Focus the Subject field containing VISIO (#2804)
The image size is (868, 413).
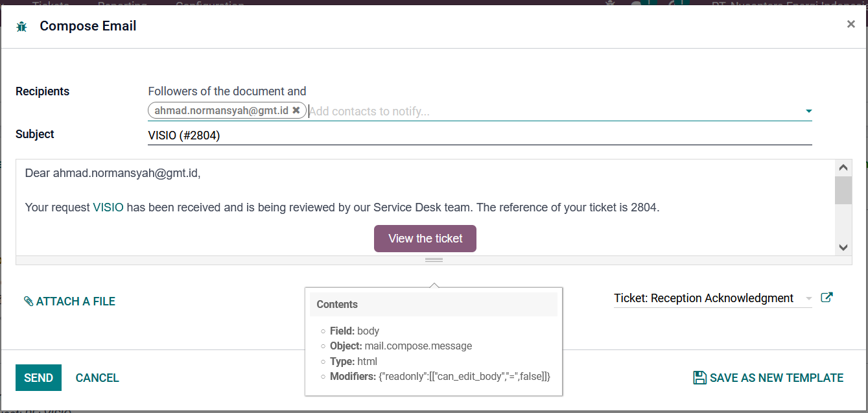(x=480, y=136)
